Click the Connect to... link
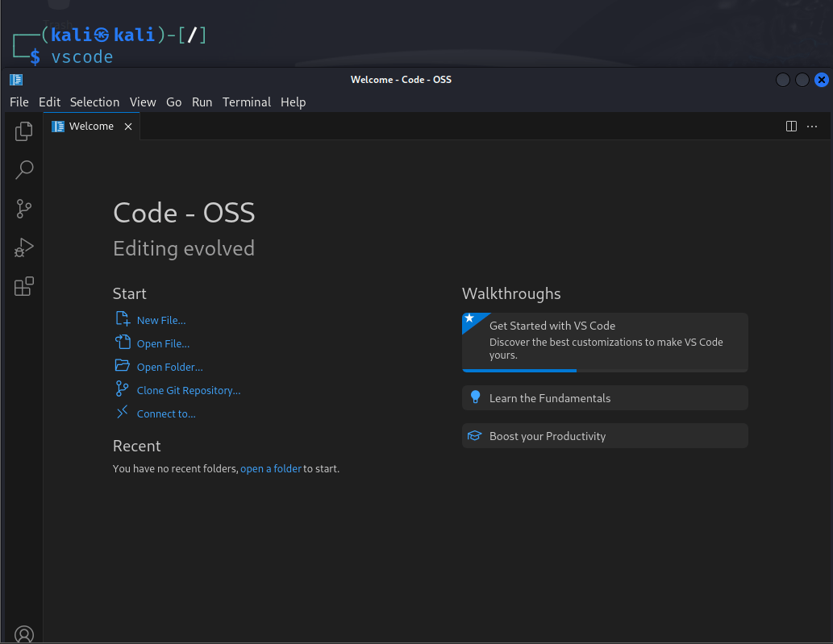833x644 pixels. 166,413
